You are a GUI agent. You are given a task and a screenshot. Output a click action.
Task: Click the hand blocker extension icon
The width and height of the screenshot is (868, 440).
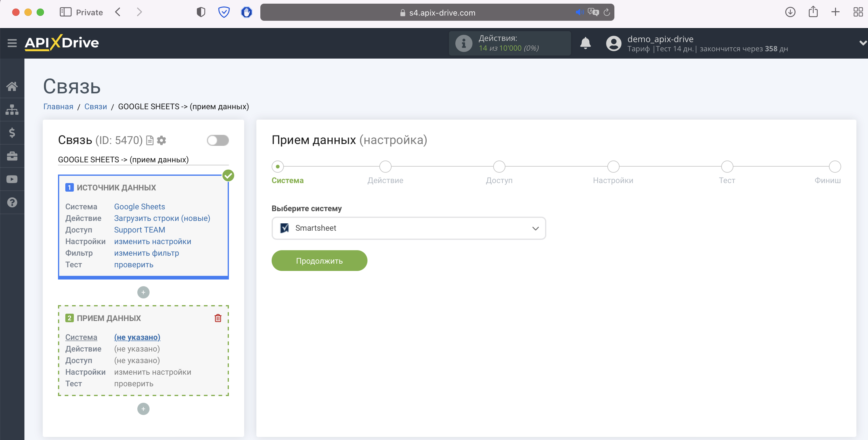tap(247, 13)
